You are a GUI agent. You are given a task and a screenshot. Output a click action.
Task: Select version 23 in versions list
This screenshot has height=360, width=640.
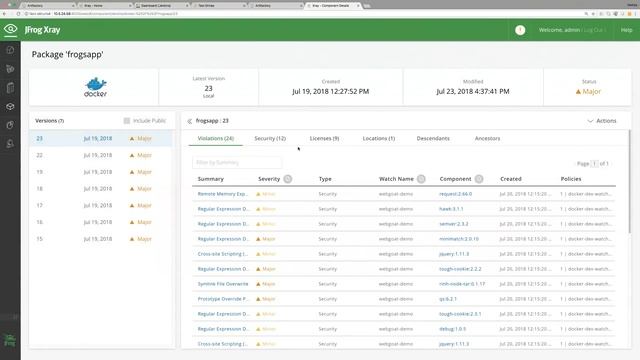[101, 139]
